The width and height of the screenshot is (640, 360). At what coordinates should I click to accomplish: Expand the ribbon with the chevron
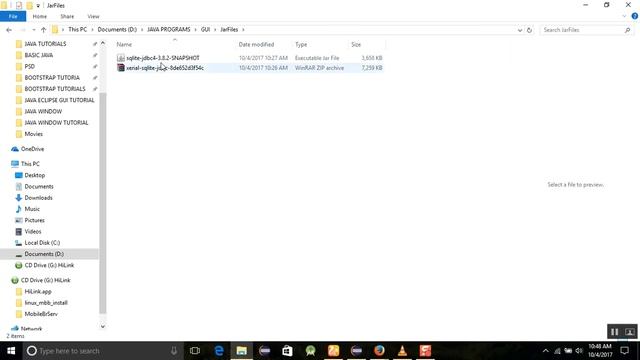coord(624,16)
